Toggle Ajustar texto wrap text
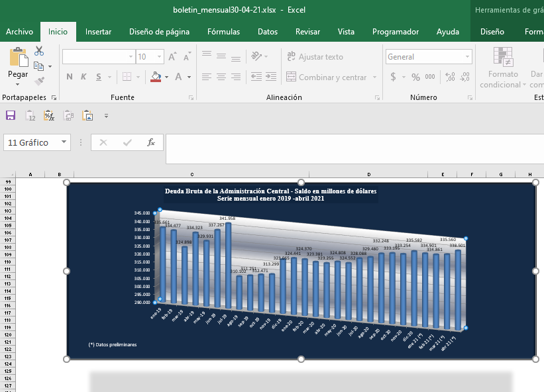The height and width of the screenshot is (392, 544). pos(315,56)
